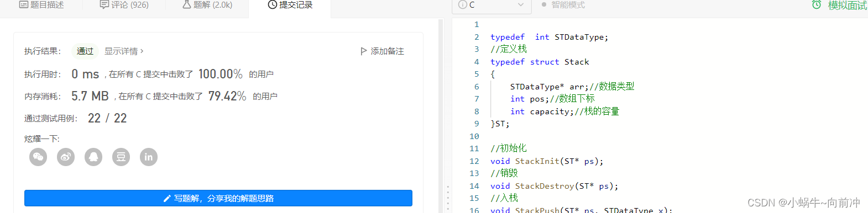Click the 0 ms runtime value
The image size is (868, 213).
(85, 74)
